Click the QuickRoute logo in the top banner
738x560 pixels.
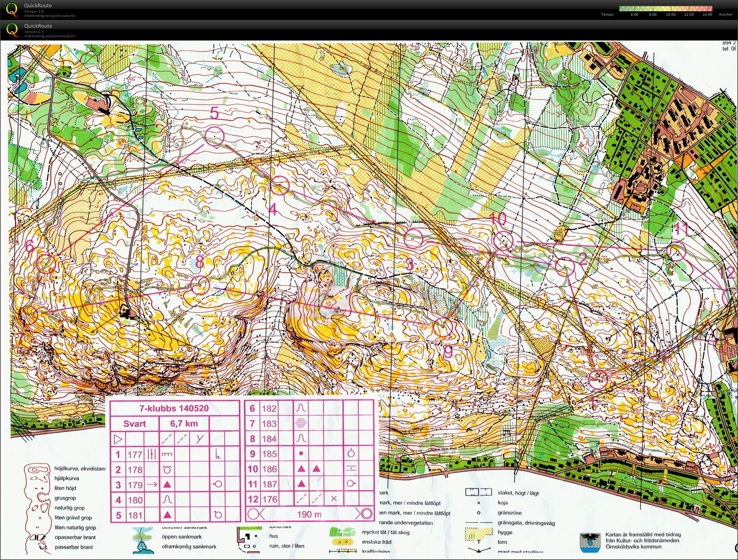12,9
